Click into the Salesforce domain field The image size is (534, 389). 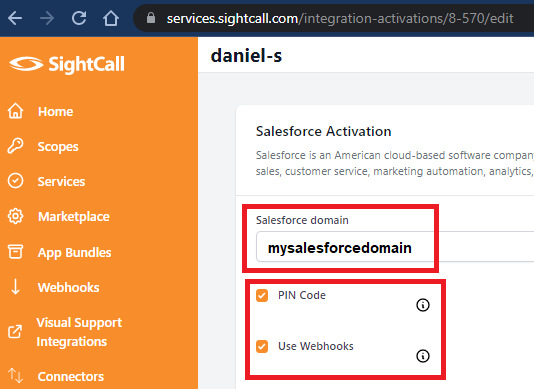click(x=395, y=247)
